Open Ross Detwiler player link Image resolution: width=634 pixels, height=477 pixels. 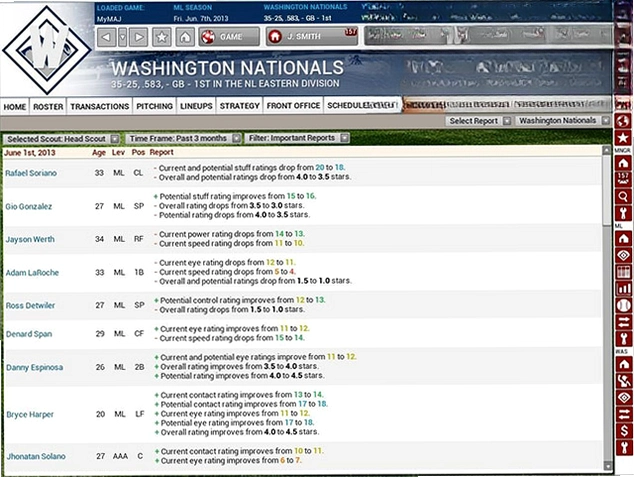click(x=30, y=306)
